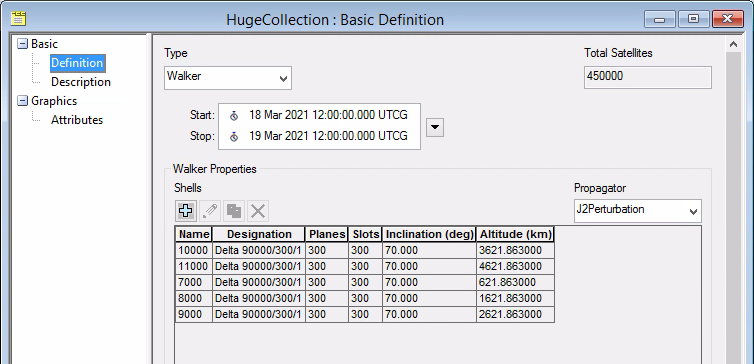This screenshot has width=754, height=364.
Task: Collapse the Basic tree node
Action: point(22,44)
